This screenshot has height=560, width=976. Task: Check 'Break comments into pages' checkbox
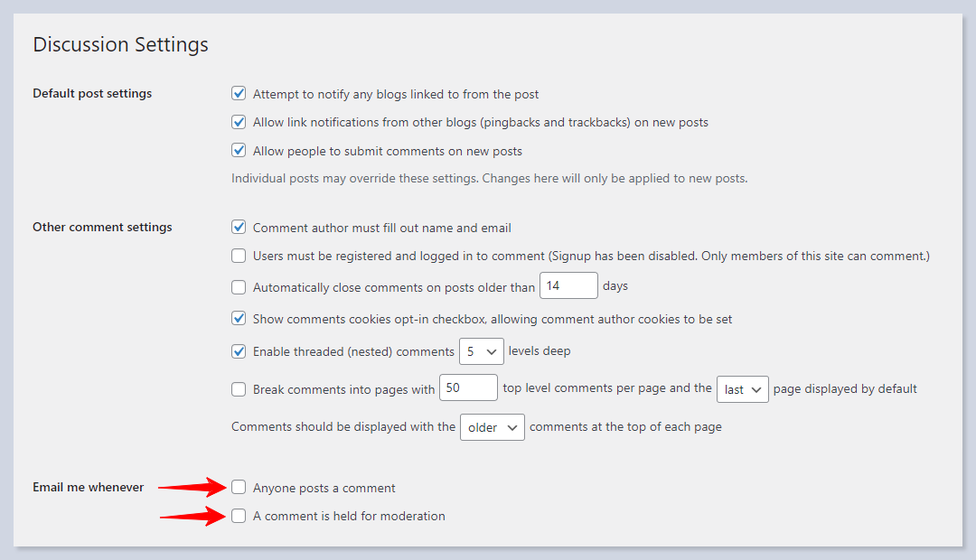pyautogui.click(x=239, y=389)
